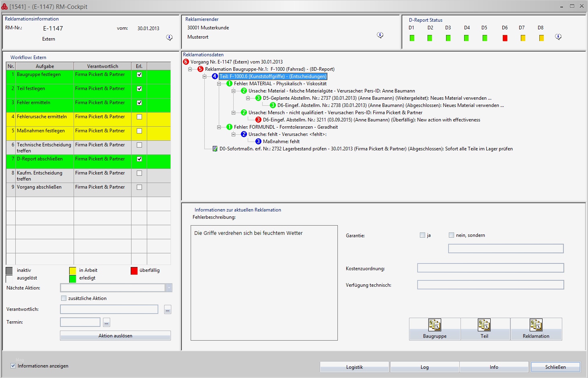588x378 pixels.
Task: Click green 3 icon of D6-Eingef. Abstellm. 2738
Action: click(x=273, y=105)
